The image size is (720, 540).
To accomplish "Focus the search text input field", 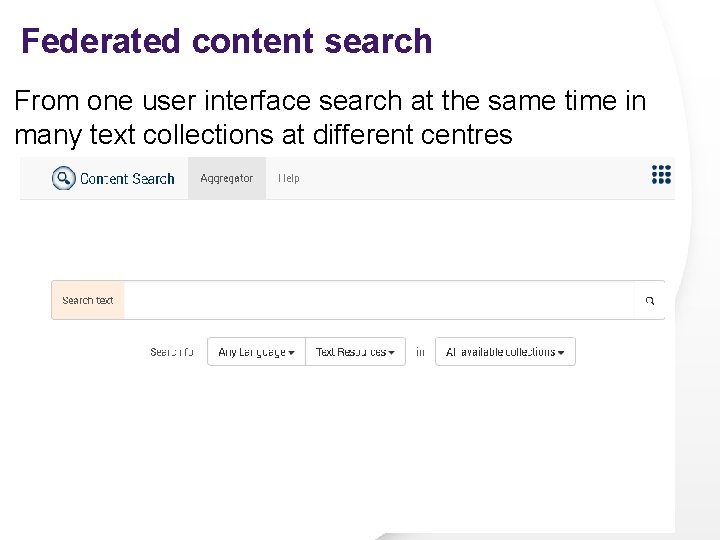I will (x=379, y=300).
